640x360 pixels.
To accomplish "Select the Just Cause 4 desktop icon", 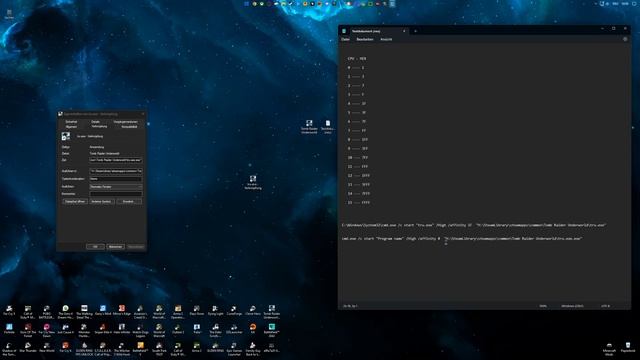I will (65, 329).
